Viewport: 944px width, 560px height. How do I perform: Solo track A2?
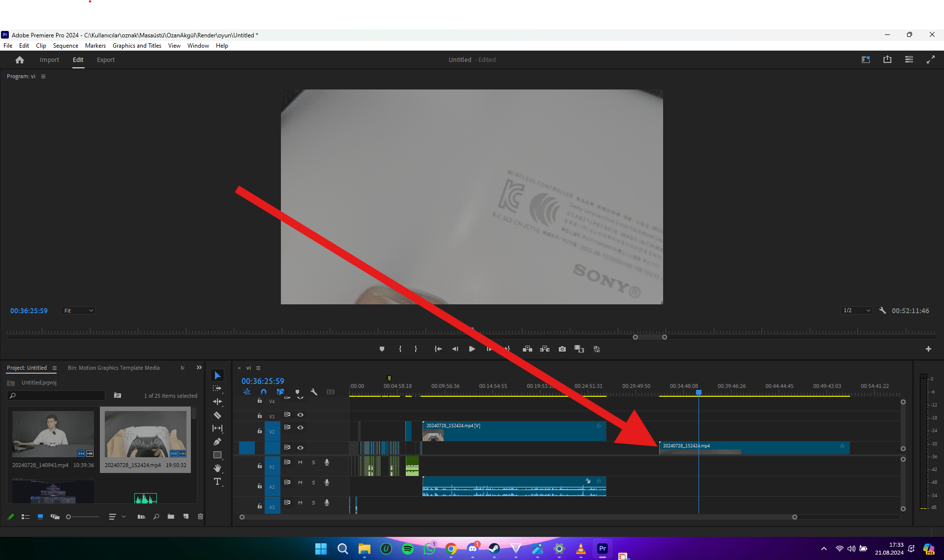coord(313,483)
